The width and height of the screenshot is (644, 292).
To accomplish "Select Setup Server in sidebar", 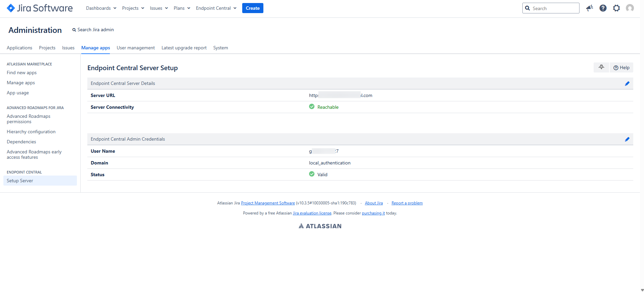I will (40, 181).
